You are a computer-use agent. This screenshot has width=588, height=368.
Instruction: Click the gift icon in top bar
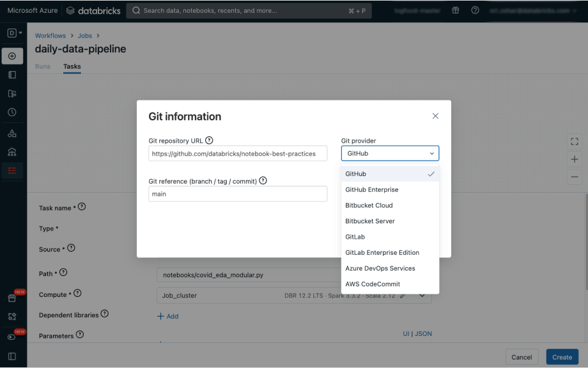pyautogui.click(x=455, y=11)
